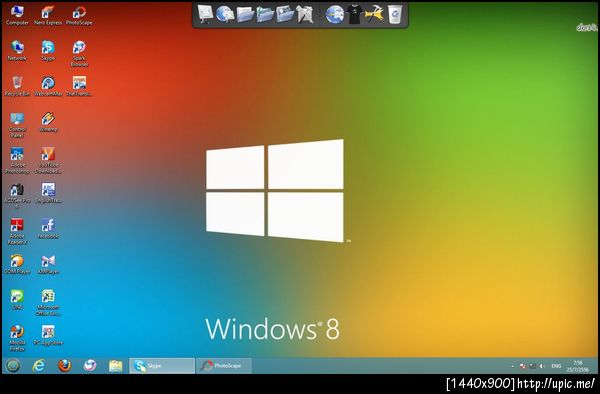Click the ENG language indicator
Viewport: 600px width, 394px height.
[556, 366]
